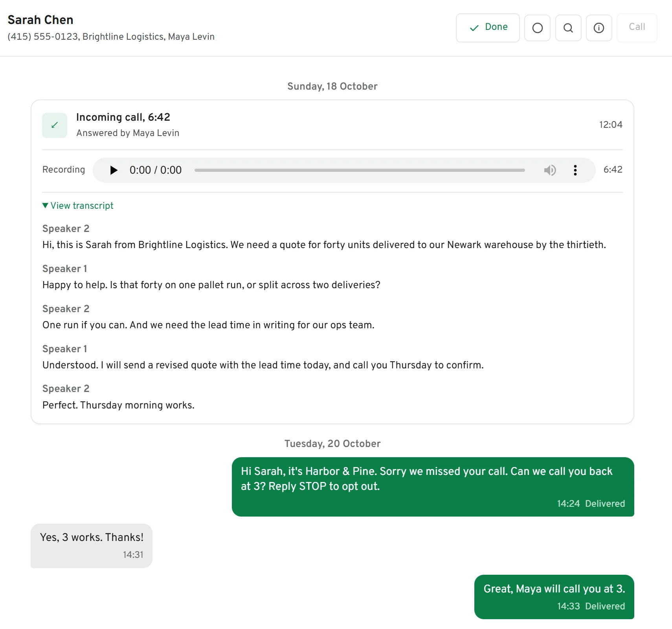Click the 'Sunday, 18 October' date header
The width and height of the screenshot is (672, 629).
point(332,86)
